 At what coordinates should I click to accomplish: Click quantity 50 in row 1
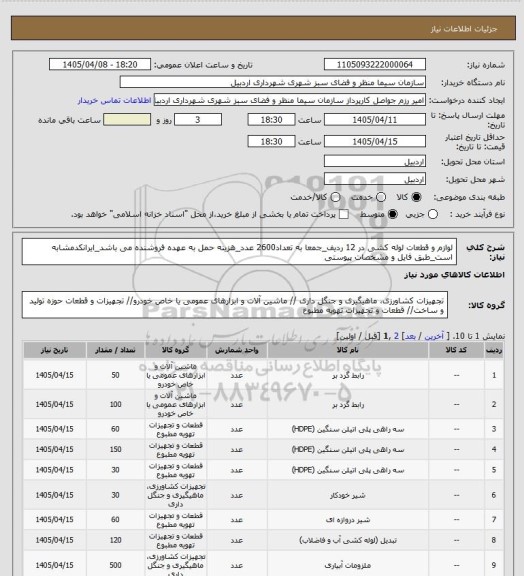(x=115, y=375)
